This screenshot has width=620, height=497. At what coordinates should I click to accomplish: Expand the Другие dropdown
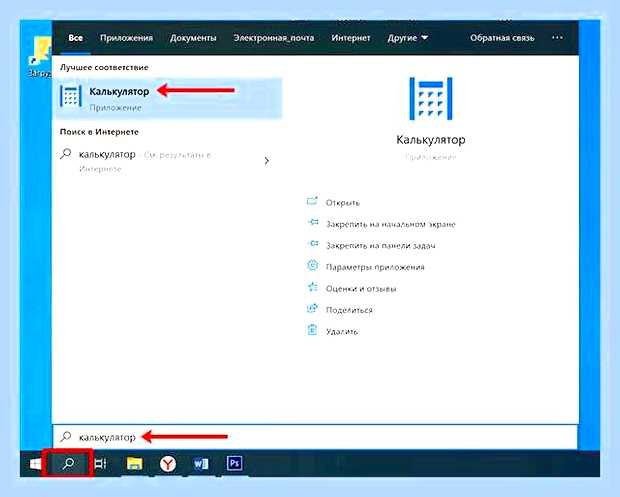(407, 38)
